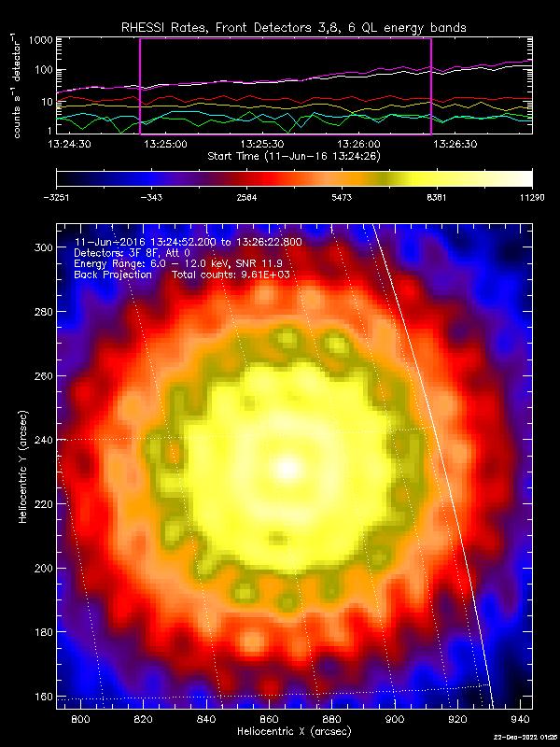
Task: Click the 'Back Projection' label
Action: (113, 275)
